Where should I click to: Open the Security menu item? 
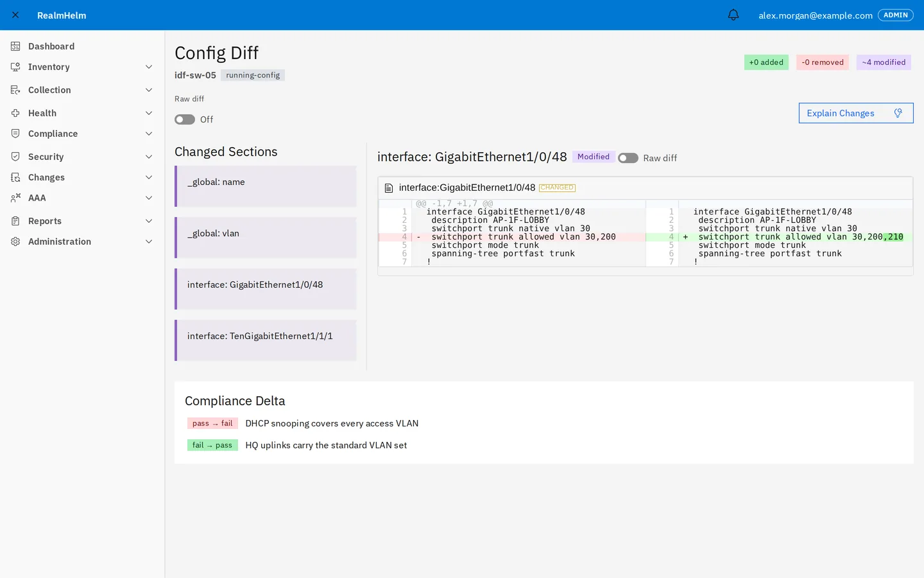point(82,157)
